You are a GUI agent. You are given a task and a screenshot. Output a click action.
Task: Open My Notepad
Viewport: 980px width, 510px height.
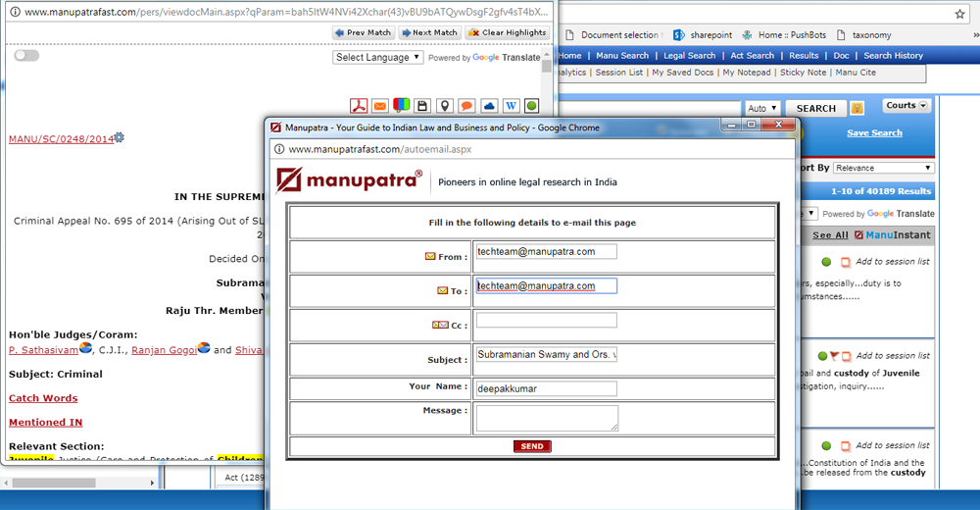pos(746,72)
